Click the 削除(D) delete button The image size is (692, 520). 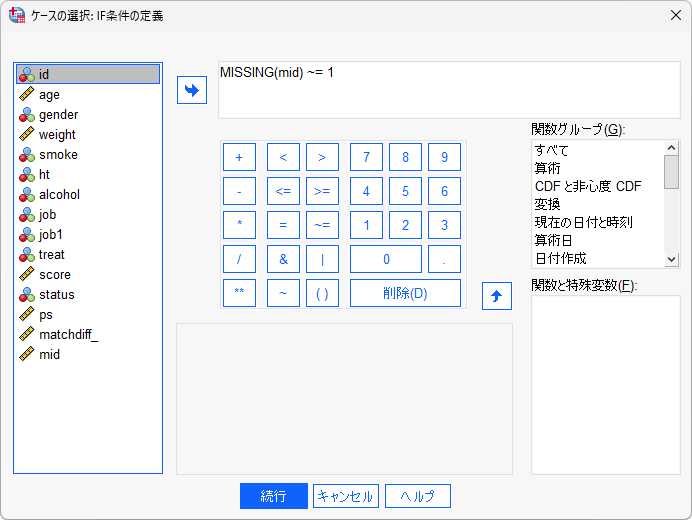(405, 293)
